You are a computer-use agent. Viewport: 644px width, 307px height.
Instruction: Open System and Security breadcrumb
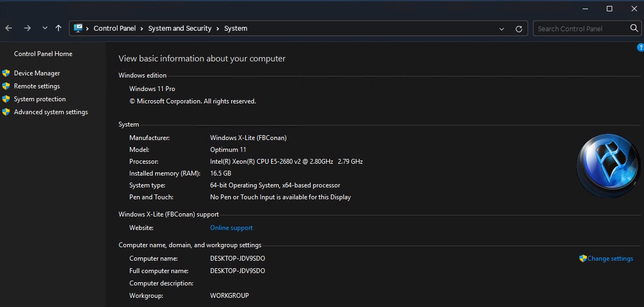point(179,29)
